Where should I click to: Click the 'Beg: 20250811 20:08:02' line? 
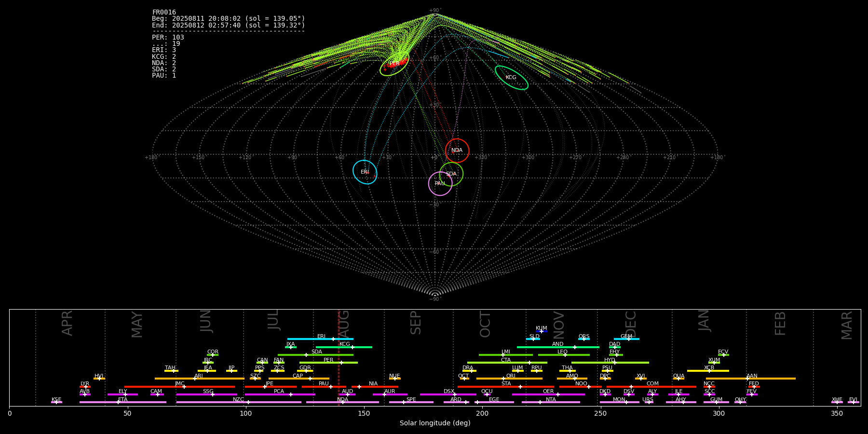[x=229, y=19]
